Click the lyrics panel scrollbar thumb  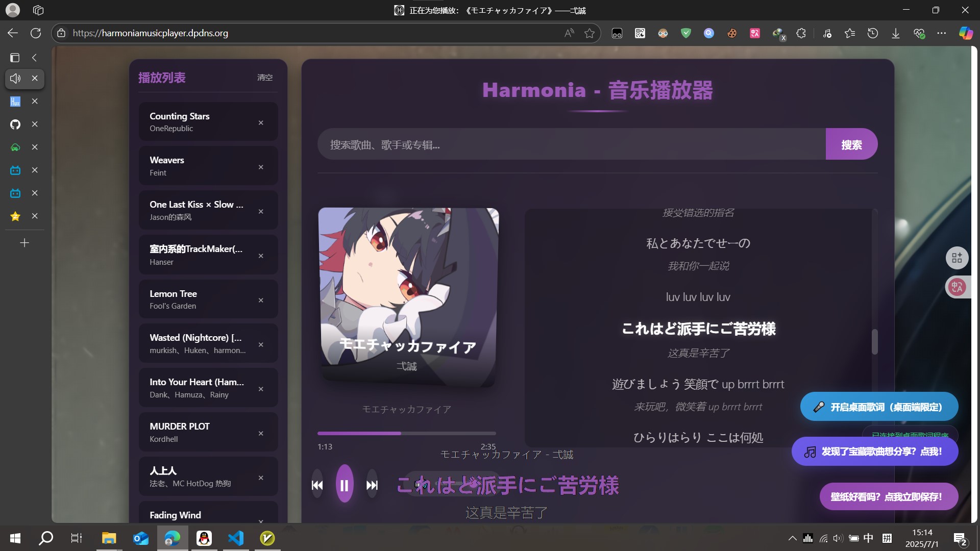[874, 341]
